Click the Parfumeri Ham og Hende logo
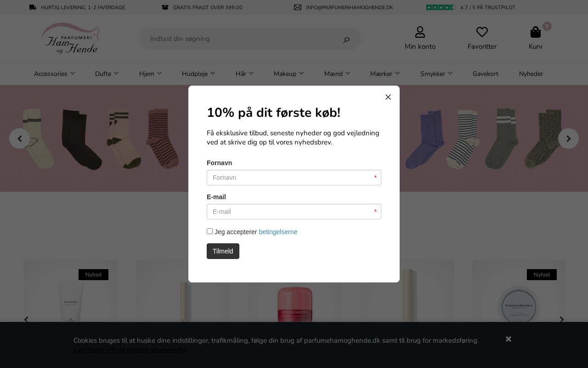588x368 pixels. coord(70,39)
